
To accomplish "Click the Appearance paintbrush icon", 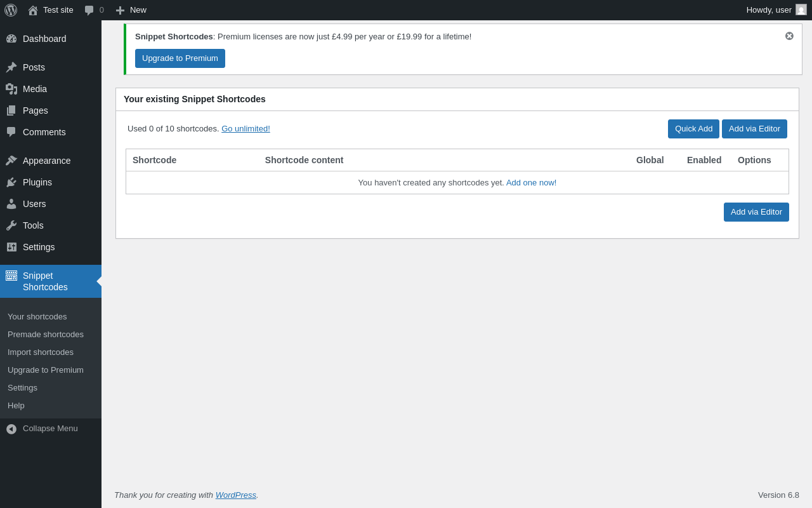I will tap(11, 161).
